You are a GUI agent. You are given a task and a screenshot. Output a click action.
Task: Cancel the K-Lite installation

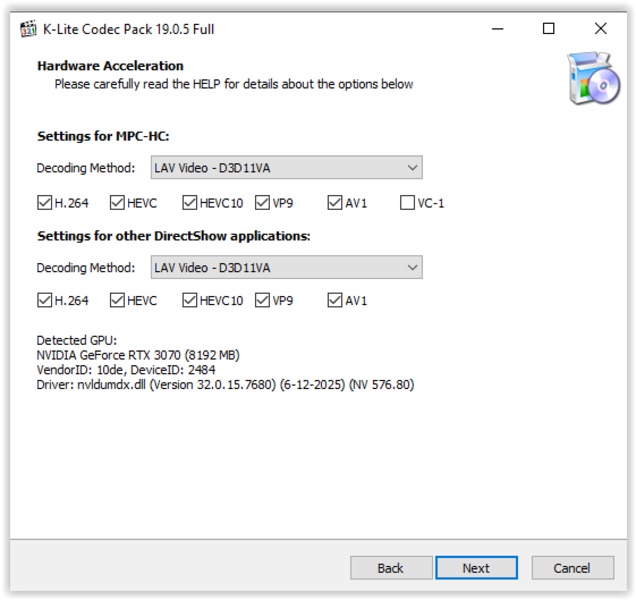pos(572,568)
